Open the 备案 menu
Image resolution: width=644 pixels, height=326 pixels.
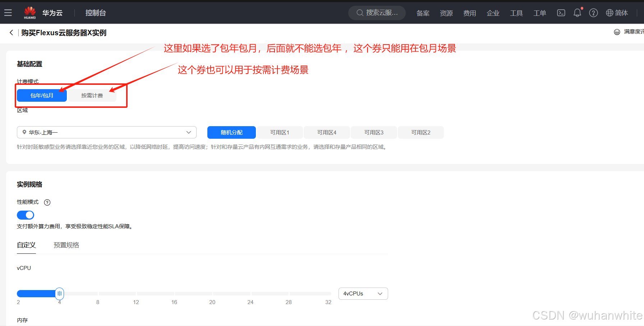click(423, 13)
